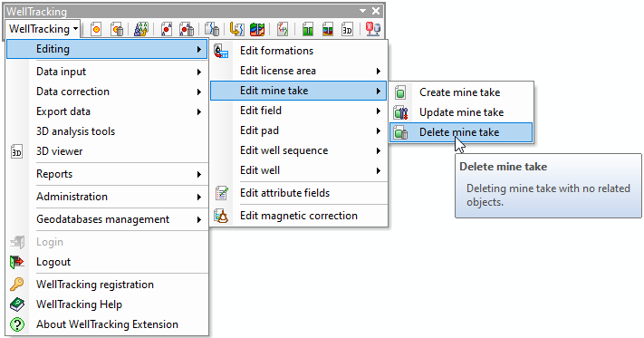Expand the Reports submenu arrow
The width and height of the screenshot is (644, 338).
198,175
